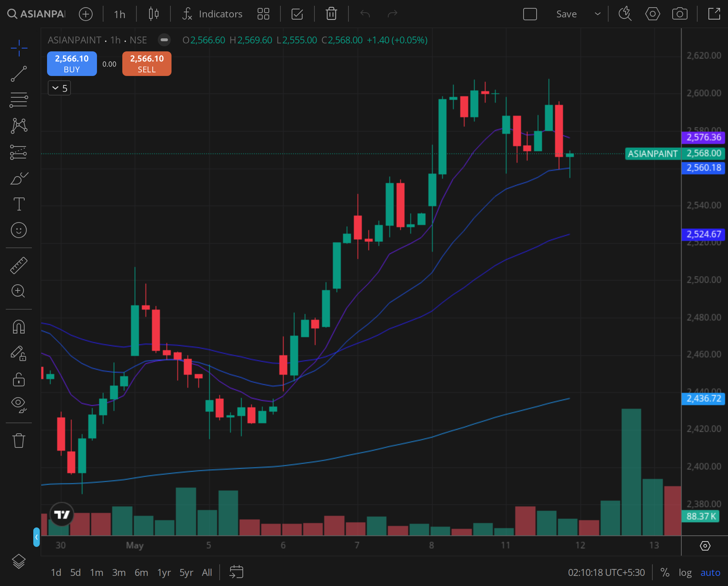Click the 88.37 K volume label

(x=701, y=516)
